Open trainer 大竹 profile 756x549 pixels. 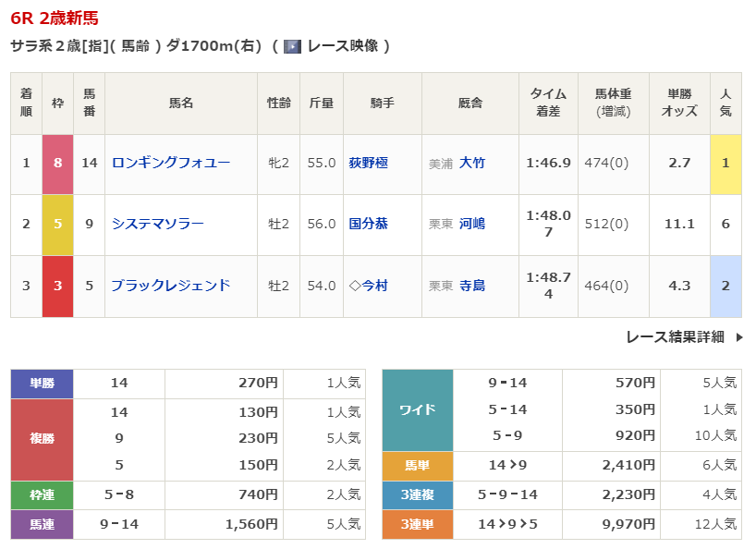pos(471,163)
